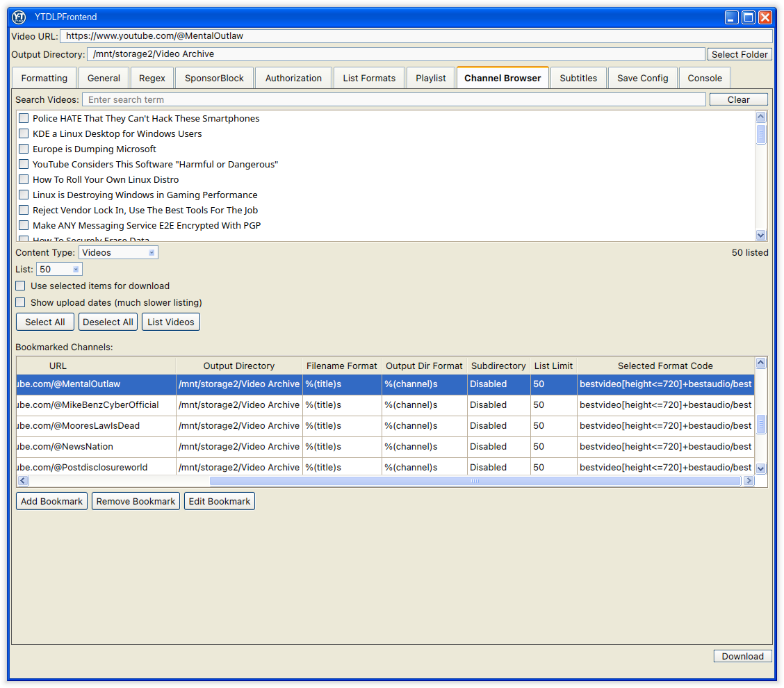Click the Video URL input field
The image size is (784, 688).
point(416,36)
